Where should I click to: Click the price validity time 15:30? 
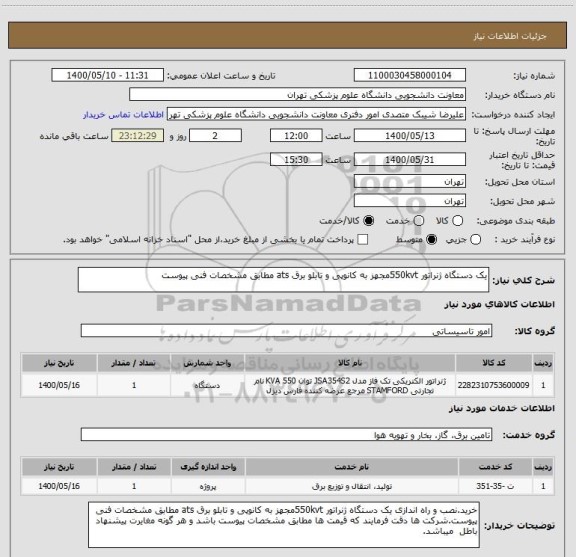[x=296, y=159]
